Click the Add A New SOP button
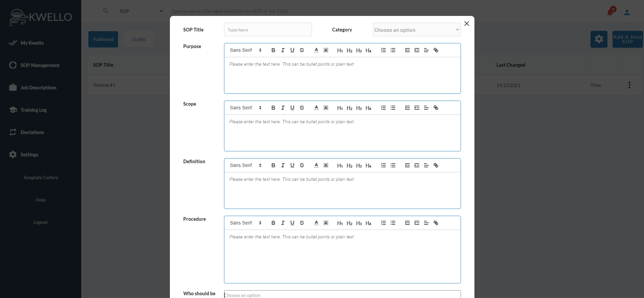The width and height of the screenshot is (644, 298). [x=627, y=39]
